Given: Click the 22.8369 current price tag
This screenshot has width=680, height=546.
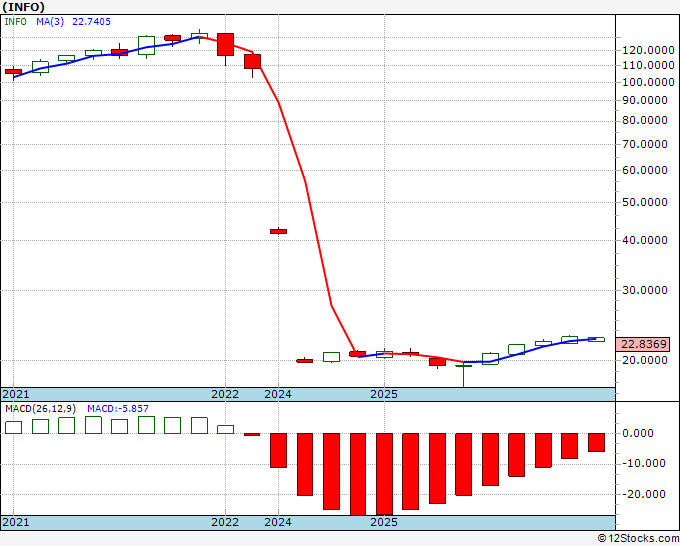Looking at the screenshot, I should (643, 344).
